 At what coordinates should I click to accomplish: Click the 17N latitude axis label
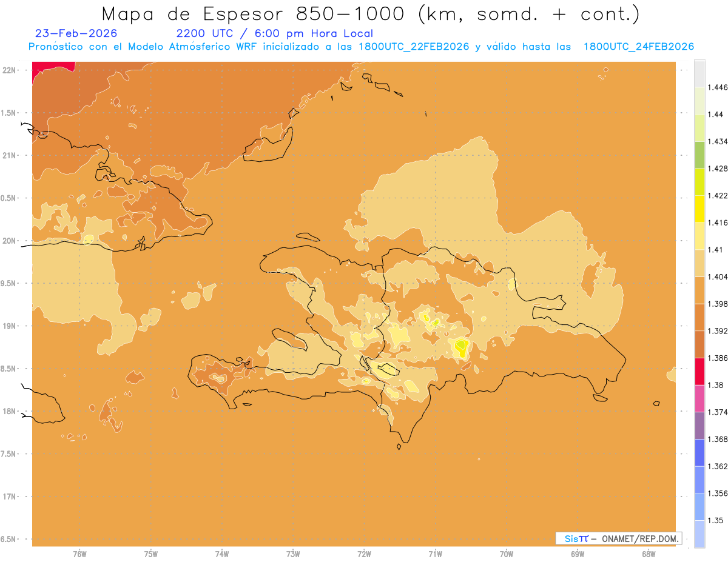pyautogui.click(x=10, y=497)
